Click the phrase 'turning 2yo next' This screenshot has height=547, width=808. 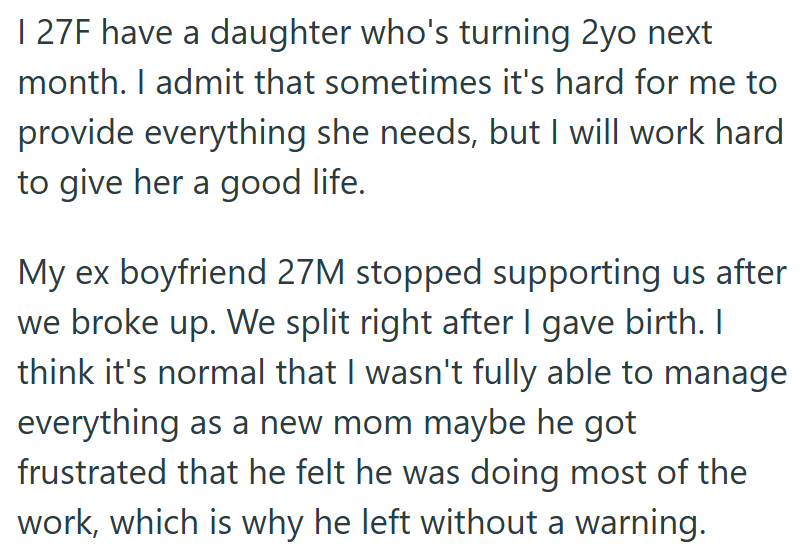[586, 35]
